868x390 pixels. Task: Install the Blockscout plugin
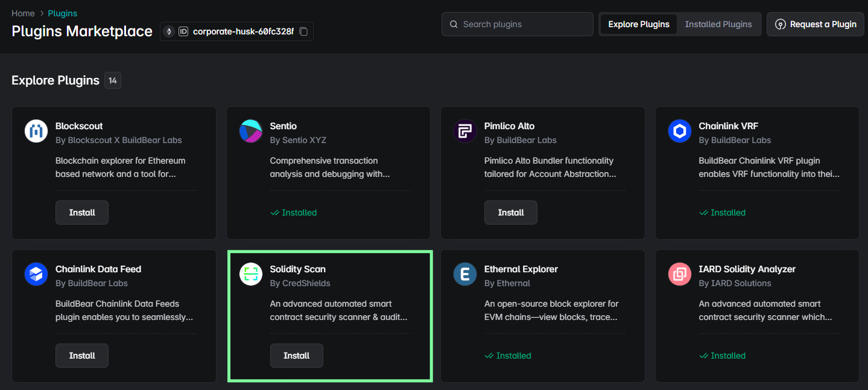(x=82, y=213)
